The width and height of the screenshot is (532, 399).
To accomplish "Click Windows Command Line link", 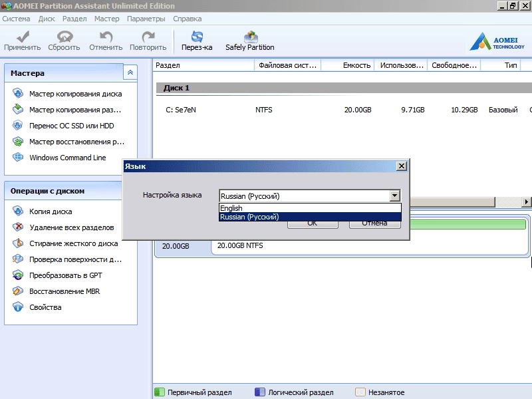I will coord(68,158).
